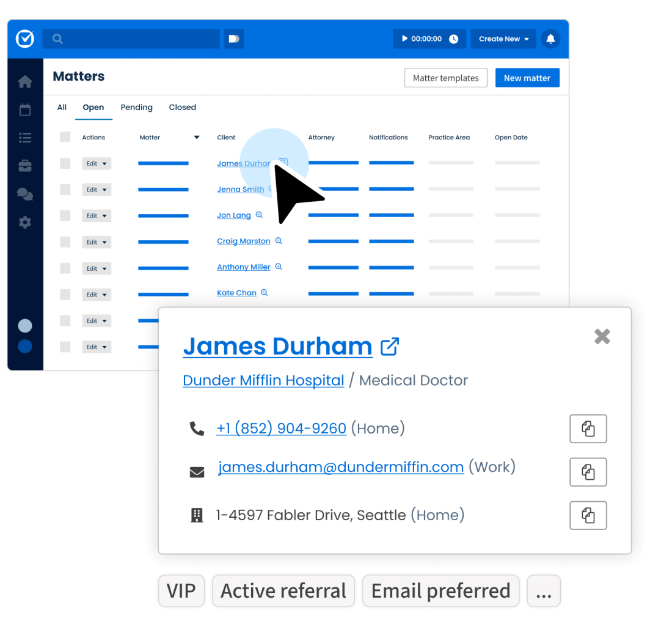Image resolution: width=672 pixels, height=626 pixels.
Task: Switch to the Open tab
Action: coord(93,107)
